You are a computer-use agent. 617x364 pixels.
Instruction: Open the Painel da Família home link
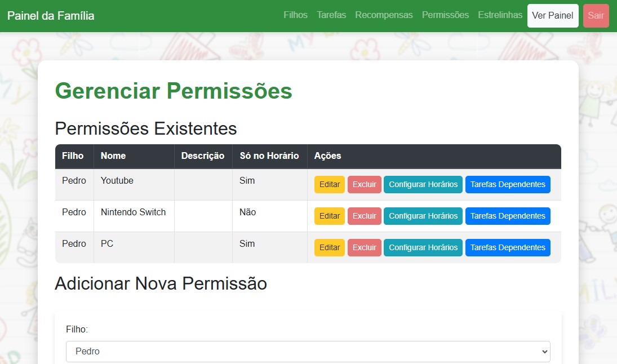51,16
